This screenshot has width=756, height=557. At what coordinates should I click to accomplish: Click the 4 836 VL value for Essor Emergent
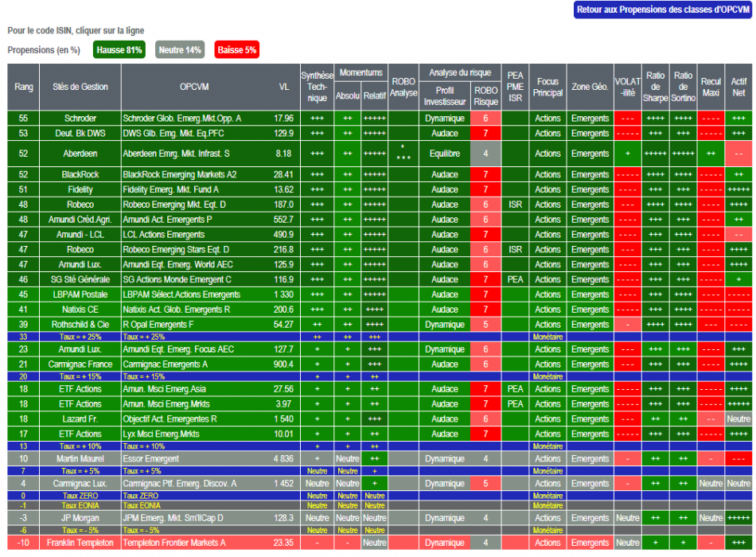[284, 458]
